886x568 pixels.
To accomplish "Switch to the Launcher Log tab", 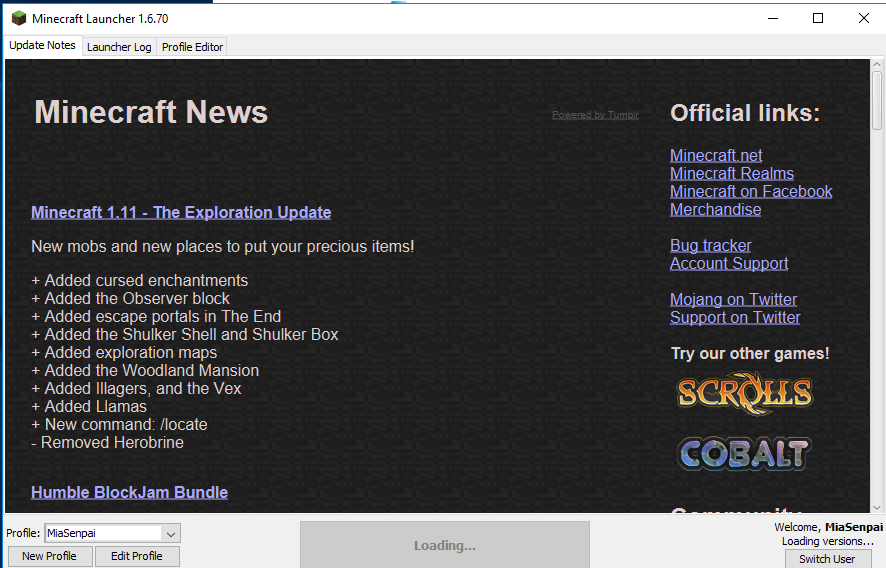I will pyautogui.click(x=119, y=47).
